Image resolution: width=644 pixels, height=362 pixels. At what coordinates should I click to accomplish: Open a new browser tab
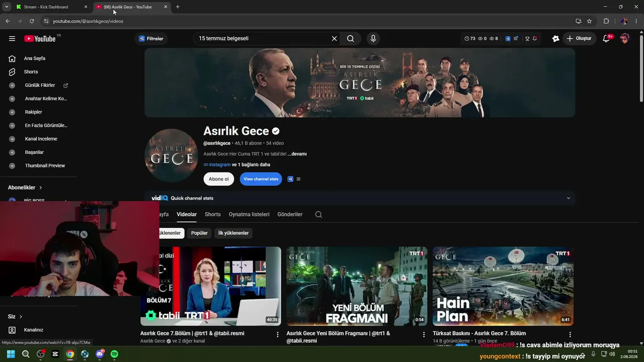(178, 7)
